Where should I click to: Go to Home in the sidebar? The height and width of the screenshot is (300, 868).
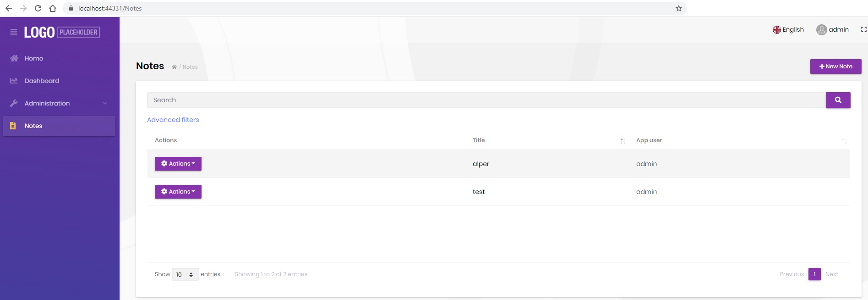coord(33,58)
